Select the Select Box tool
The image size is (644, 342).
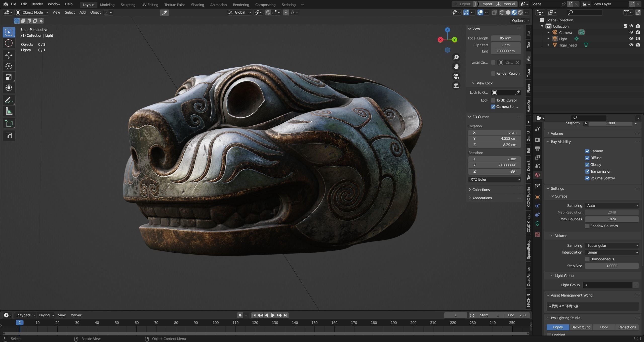9,32
